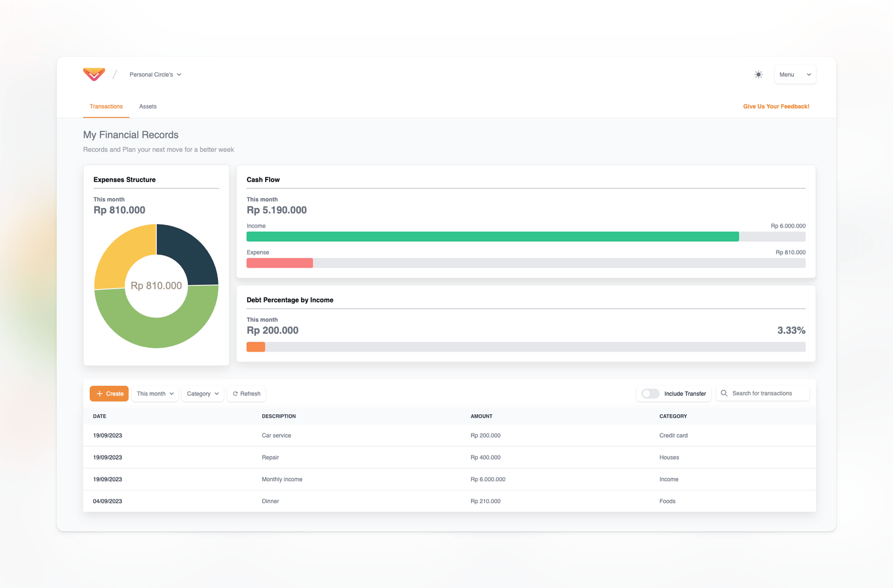This screenshot has height=588, width=893.
Task: Focus the Search for transactions field
Action: pos(762,393)
